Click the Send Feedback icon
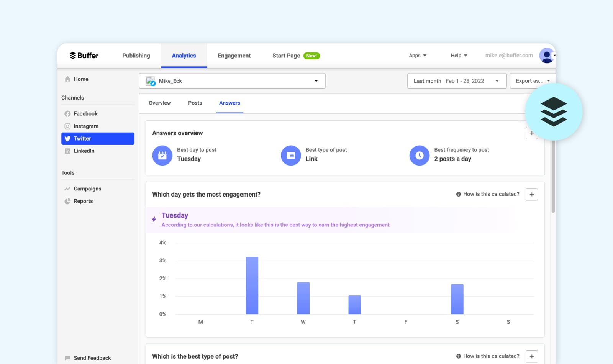 67,358
